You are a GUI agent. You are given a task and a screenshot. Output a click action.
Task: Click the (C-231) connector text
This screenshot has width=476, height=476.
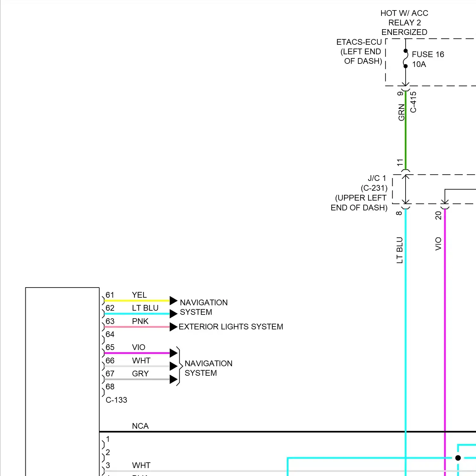click(374, 188)
